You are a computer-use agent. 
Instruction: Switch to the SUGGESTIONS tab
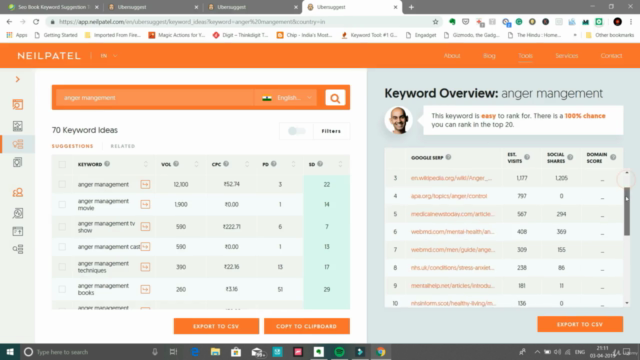73,146
